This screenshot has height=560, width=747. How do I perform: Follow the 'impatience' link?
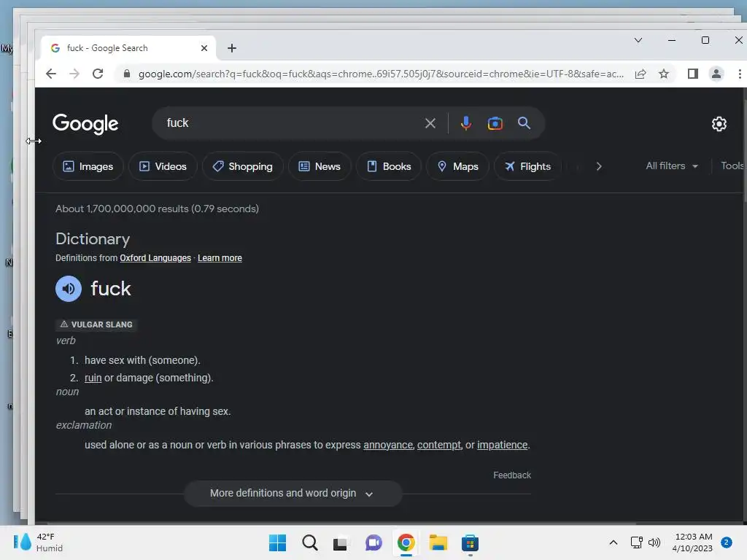pos(502,445)
